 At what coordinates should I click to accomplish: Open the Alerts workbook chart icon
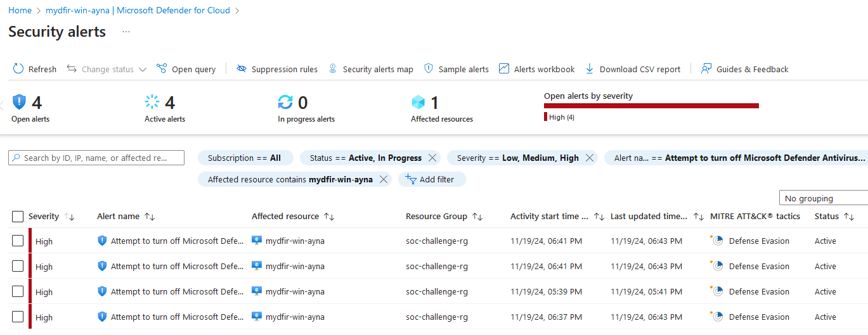point(504,69)
